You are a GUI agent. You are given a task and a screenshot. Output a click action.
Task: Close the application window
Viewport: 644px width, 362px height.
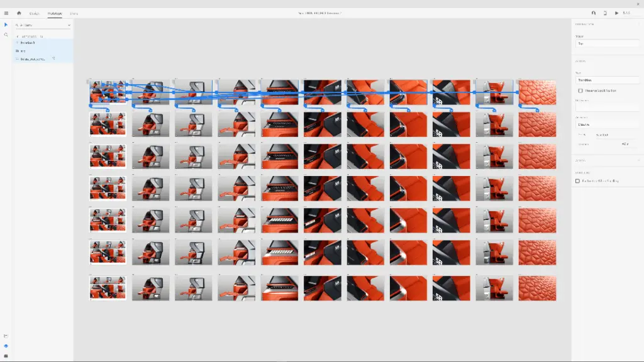coord(638,4)
